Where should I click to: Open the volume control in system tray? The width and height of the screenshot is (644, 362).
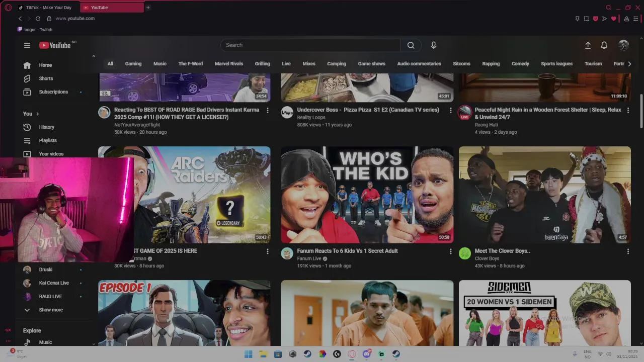(608, 354)
